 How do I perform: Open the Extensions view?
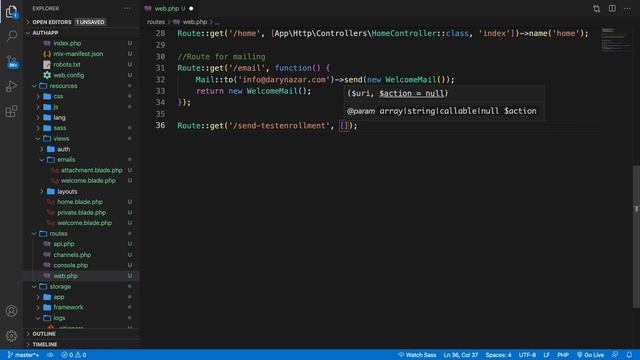click(x=11, y=111)
